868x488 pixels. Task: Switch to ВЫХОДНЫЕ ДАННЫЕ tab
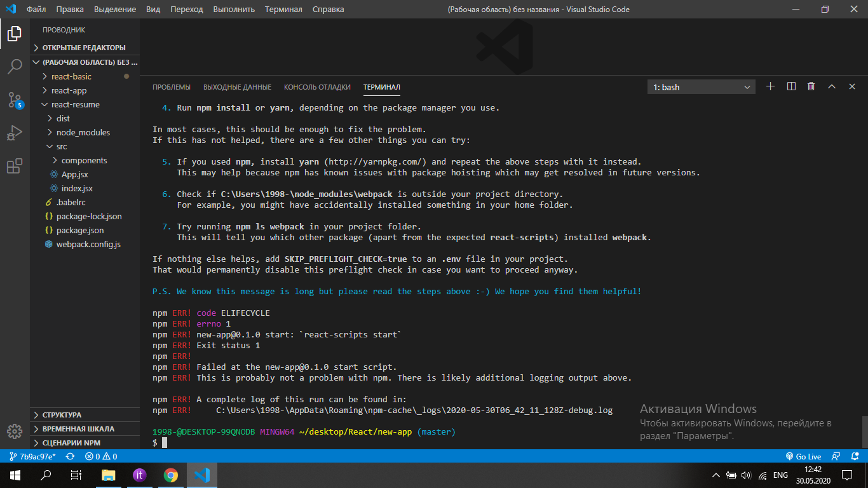(x=237, y=87)
